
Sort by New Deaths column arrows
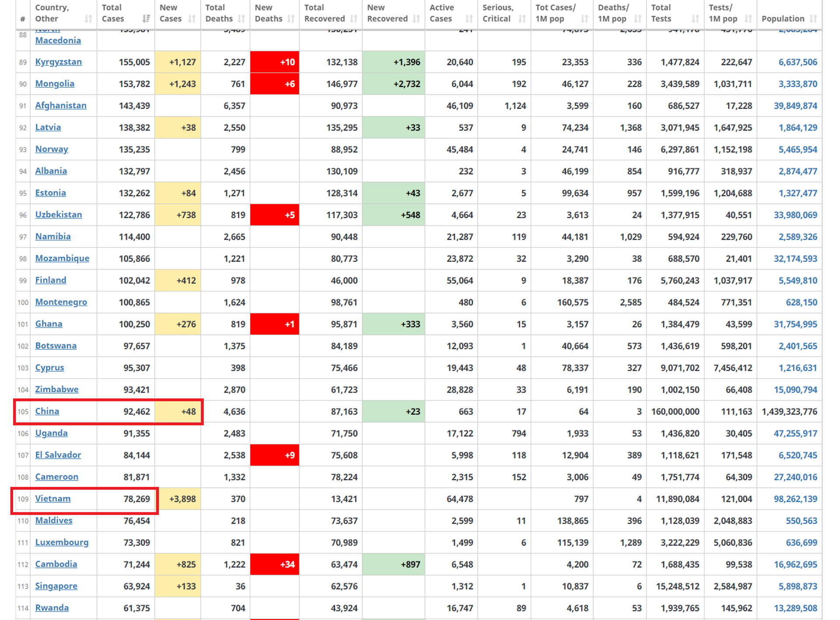pyautogui.click(x=291, y=19)
